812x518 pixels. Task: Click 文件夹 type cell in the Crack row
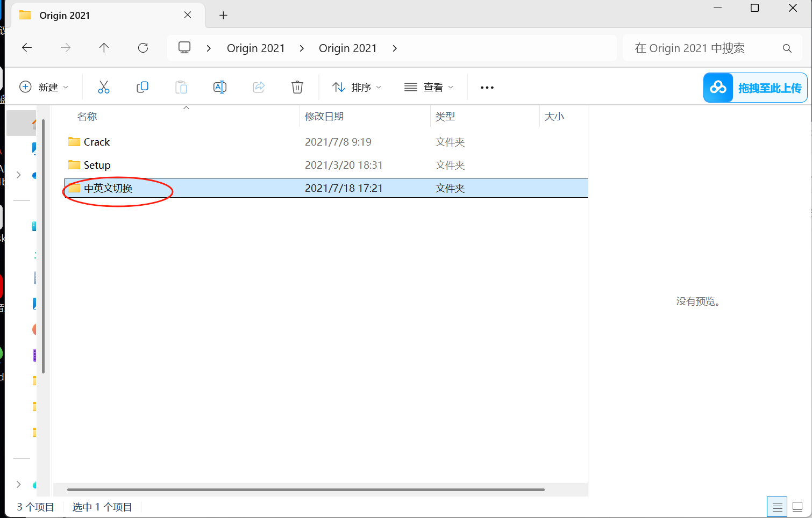[450, 142]
